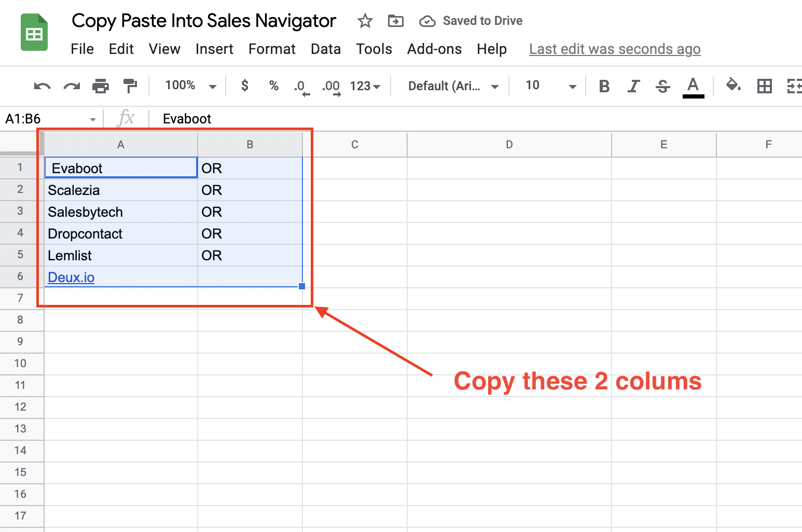
Task: Select column F header
Action: pos(759,145)
